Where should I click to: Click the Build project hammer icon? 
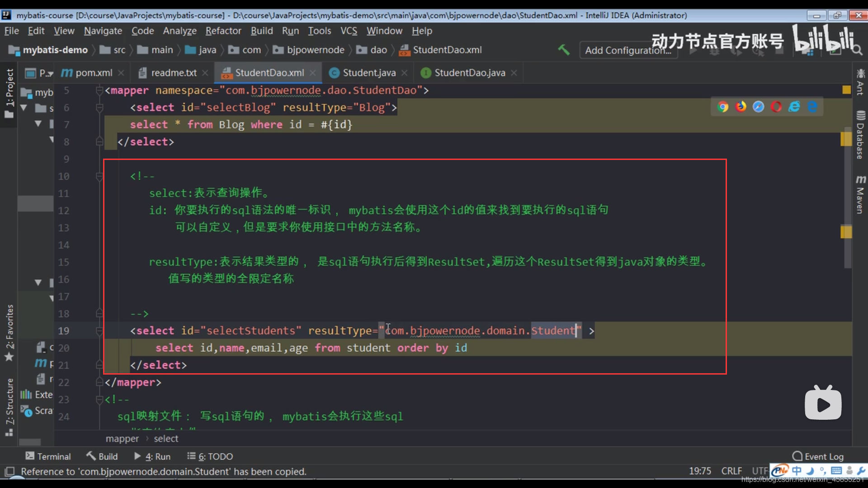[563, 50]
